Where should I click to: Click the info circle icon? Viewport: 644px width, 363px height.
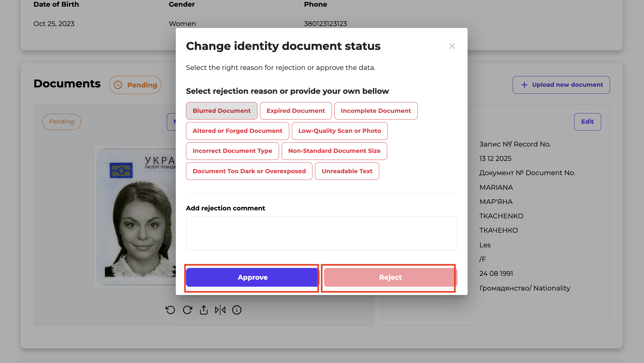point(237,310)
